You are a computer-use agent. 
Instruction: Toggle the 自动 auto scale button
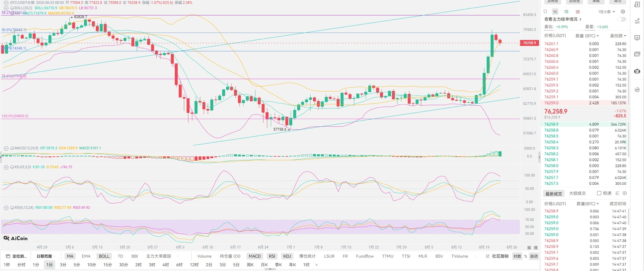coord(534,256)
